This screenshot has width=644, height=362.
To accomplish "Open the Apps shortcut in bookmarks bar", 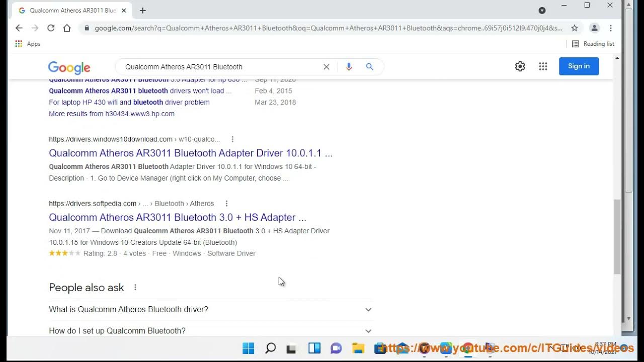I will [x=28, y=44].
